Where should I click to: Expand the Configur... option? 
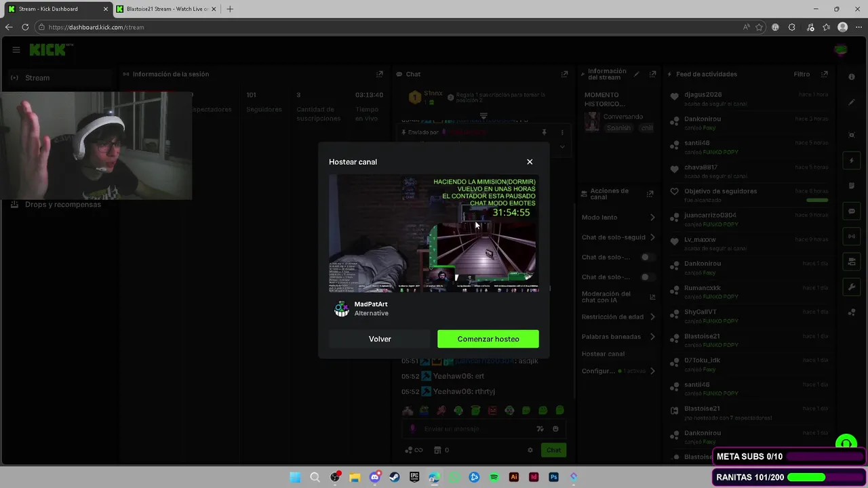tap(618, 371)
